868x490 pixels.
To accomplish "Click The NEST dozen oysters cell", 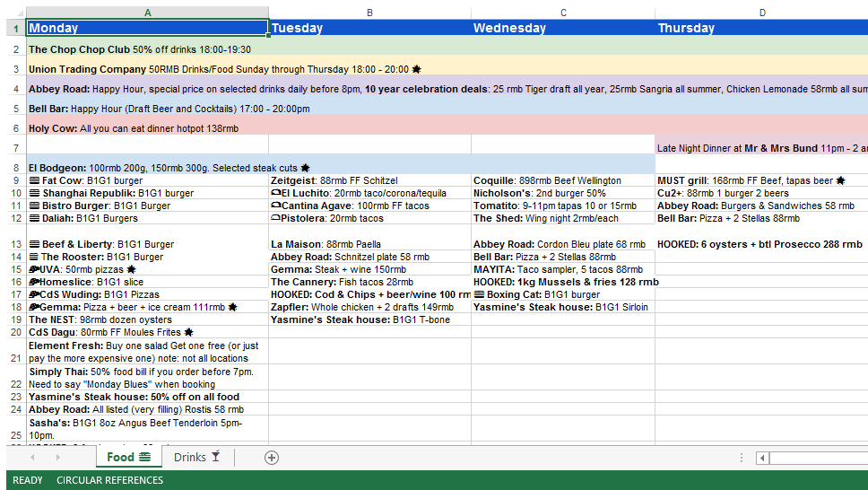I will [147, 319].
